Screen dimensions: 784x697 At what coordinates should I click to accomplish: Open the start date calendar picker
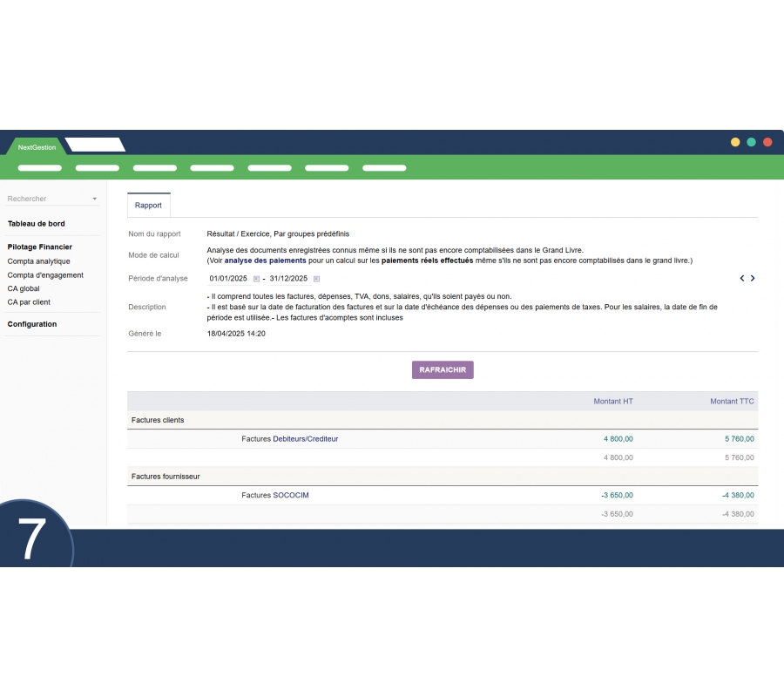tap(256, 279)
